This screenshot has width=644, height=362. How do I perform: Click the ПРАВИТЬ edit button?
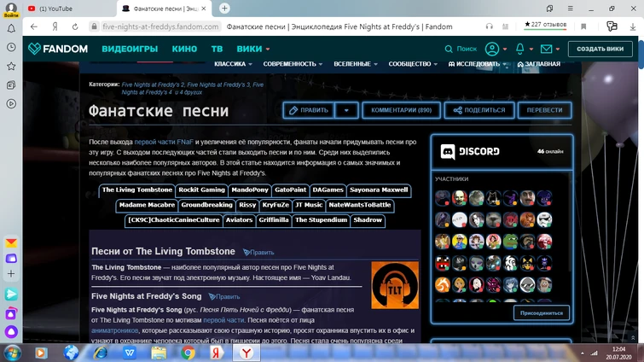[309, 110]
